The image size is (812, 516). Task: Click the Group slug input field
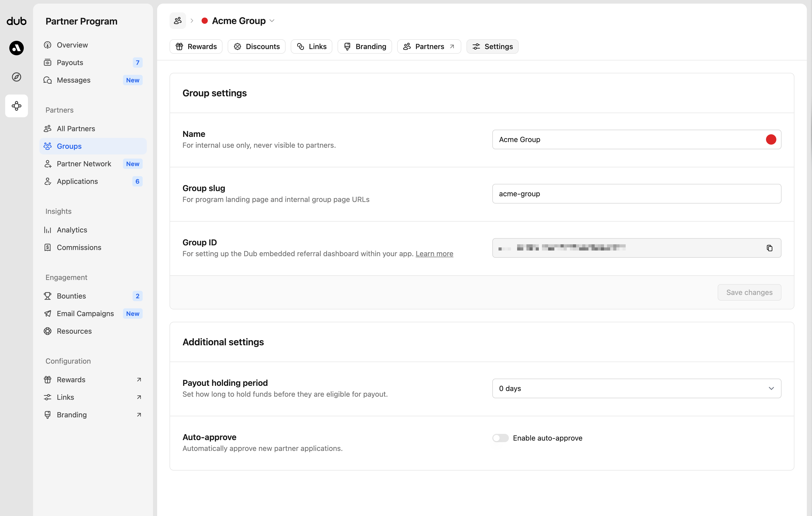point(636,194)
